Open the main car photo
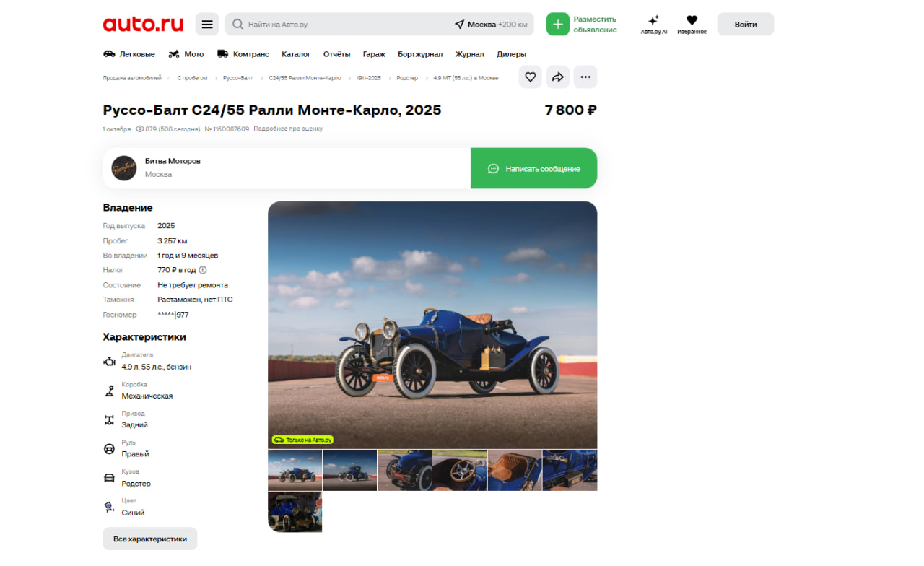This screenshot has width=924, height=566. (432, 325)
